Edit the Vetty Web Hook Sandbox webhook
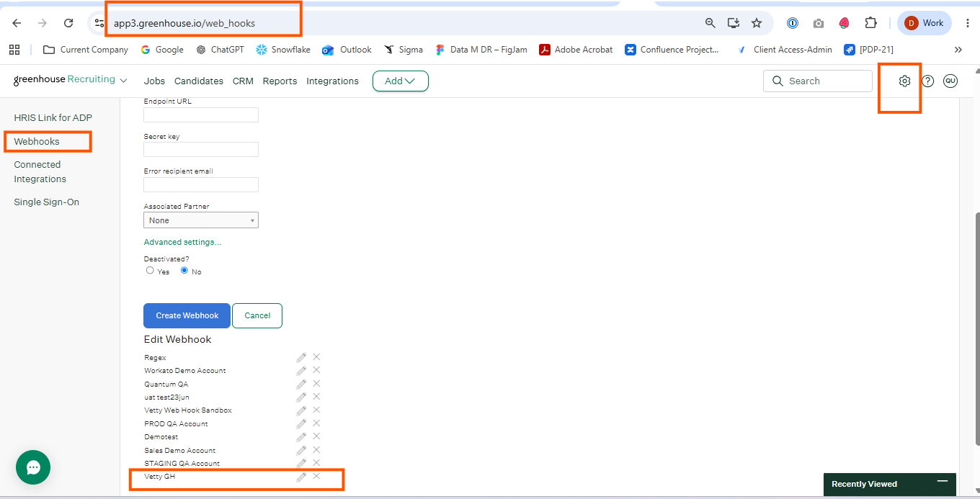980x499 pixels. point(301,410)
